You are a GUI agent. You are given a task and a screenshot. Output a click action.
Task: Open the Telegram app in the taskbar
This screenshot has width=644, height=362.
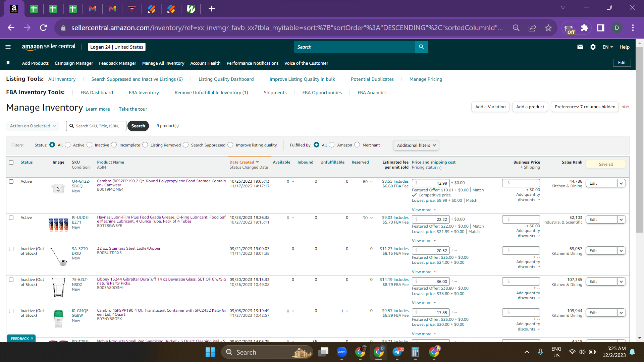[397, 352]
